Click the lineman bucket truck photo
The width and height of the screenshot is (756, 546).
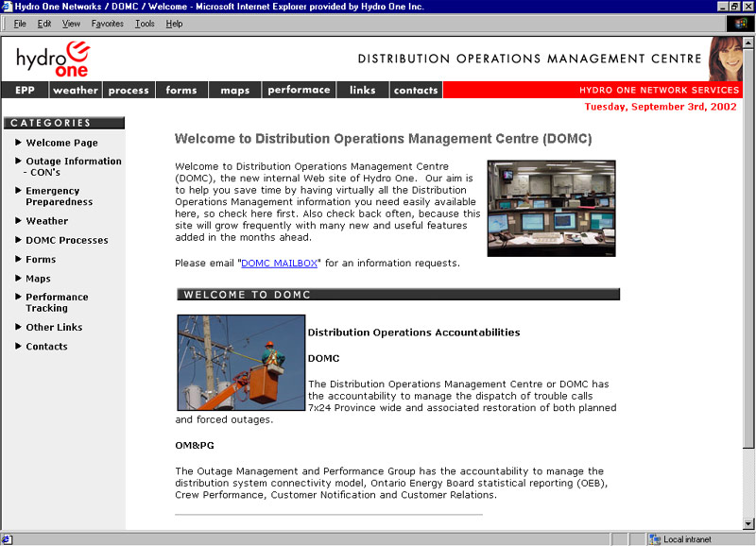click(241, 363)
